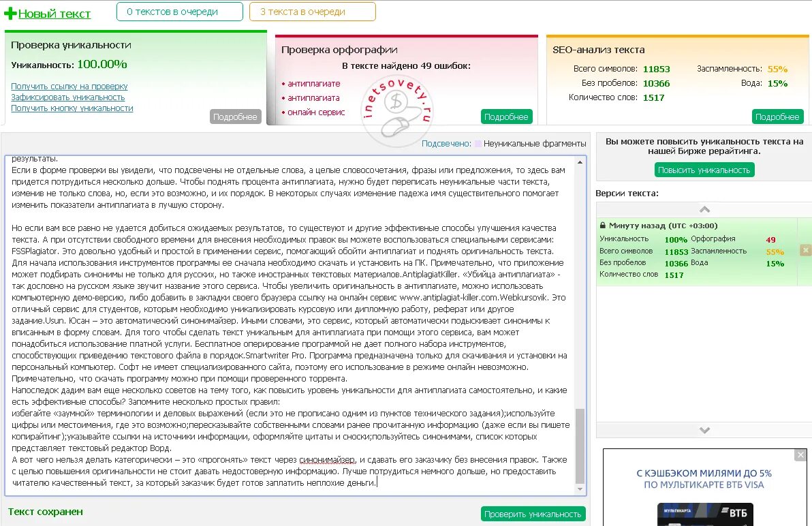Screen dimensions: 812x526
Task: Open the Новый текст link
Action: coord(54,14)
